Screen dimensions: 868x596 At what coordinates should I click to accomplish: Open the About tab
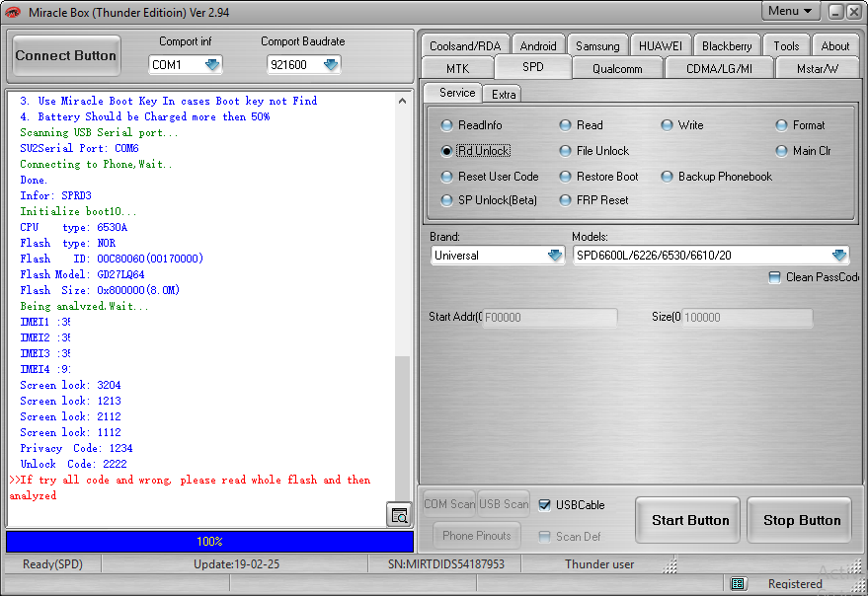[x=835, y=46]
